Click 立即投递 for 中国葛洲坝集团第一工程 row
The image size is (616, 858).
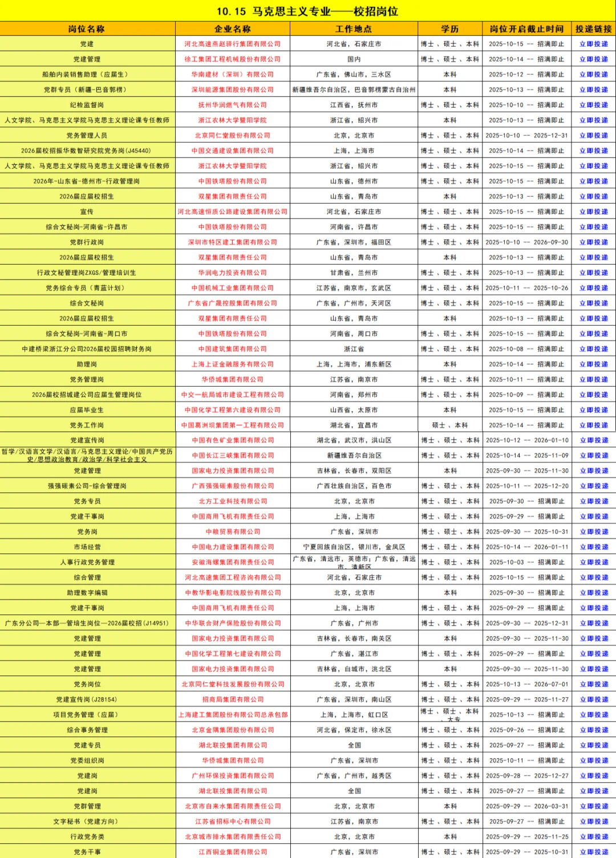[x=594, y=425]
